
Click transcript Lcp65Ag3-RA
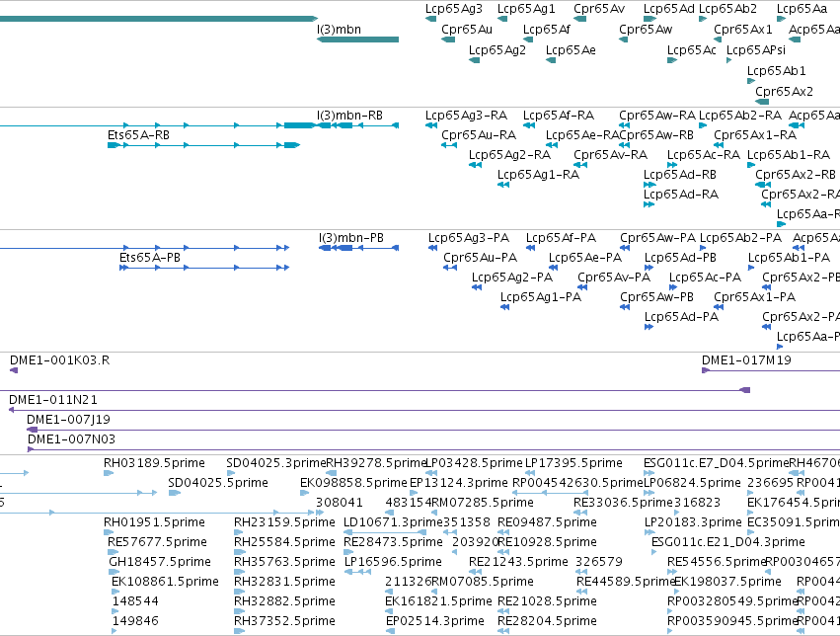(x=466, y=116)
